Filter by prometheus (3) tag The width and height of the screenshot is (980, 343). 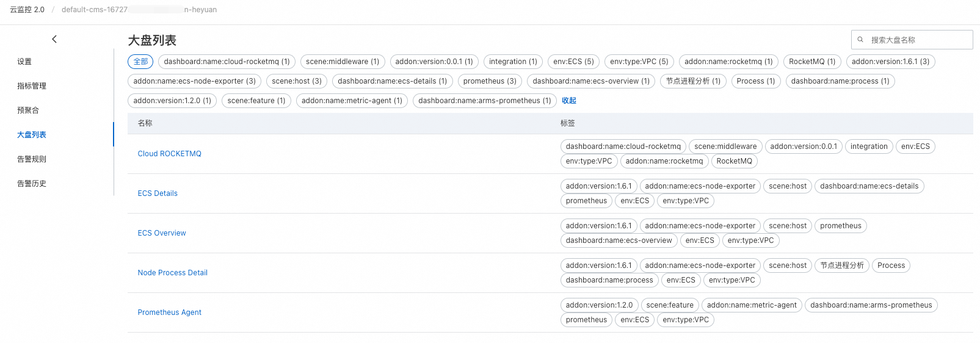coord(490,81)
